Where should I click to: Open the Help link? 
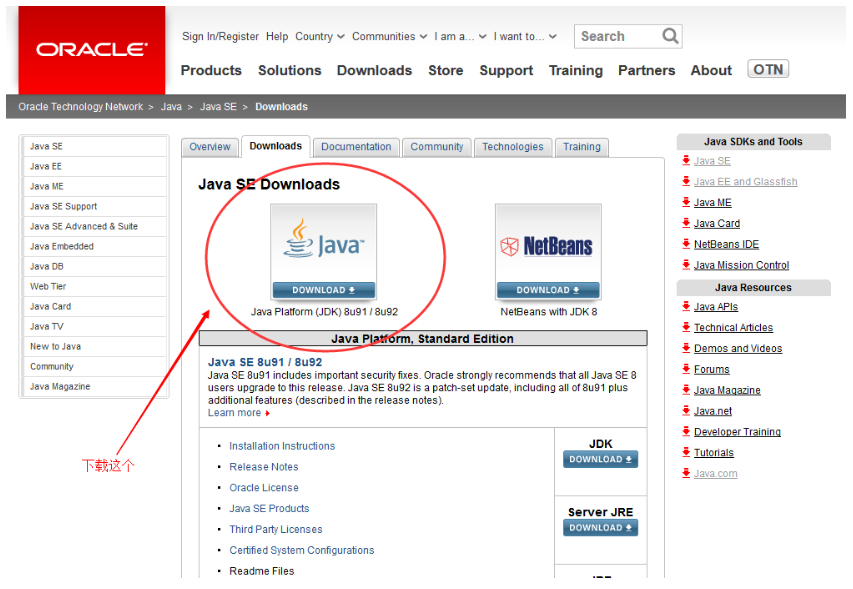point(277,36)
